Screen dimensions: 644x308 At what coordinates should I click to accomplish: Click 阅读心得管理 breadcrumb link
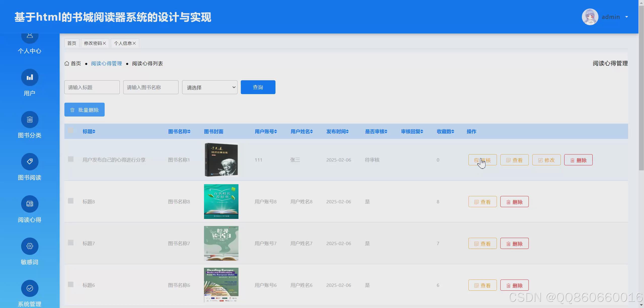click(x=106, y=63)
